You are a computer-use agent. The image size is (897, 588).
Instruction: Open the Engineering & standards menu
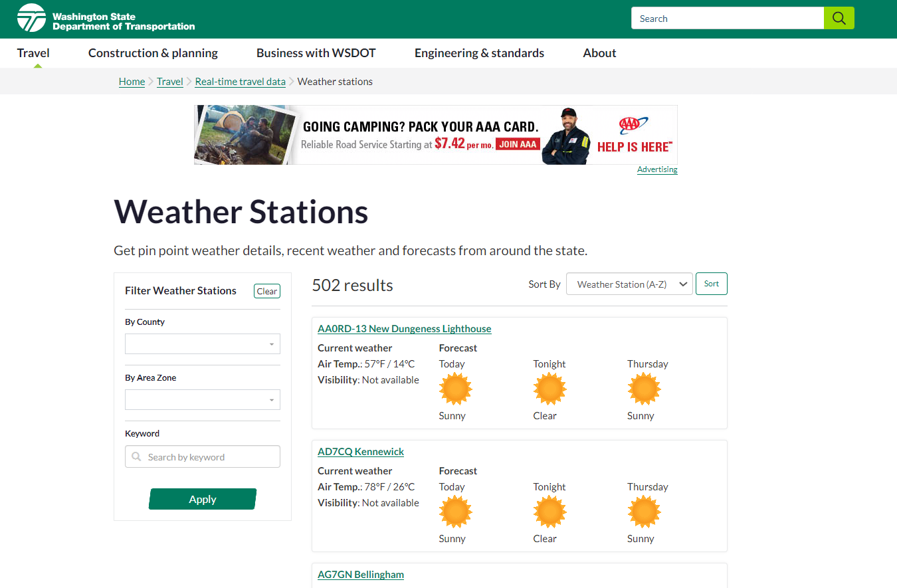(x=479, y=53)
